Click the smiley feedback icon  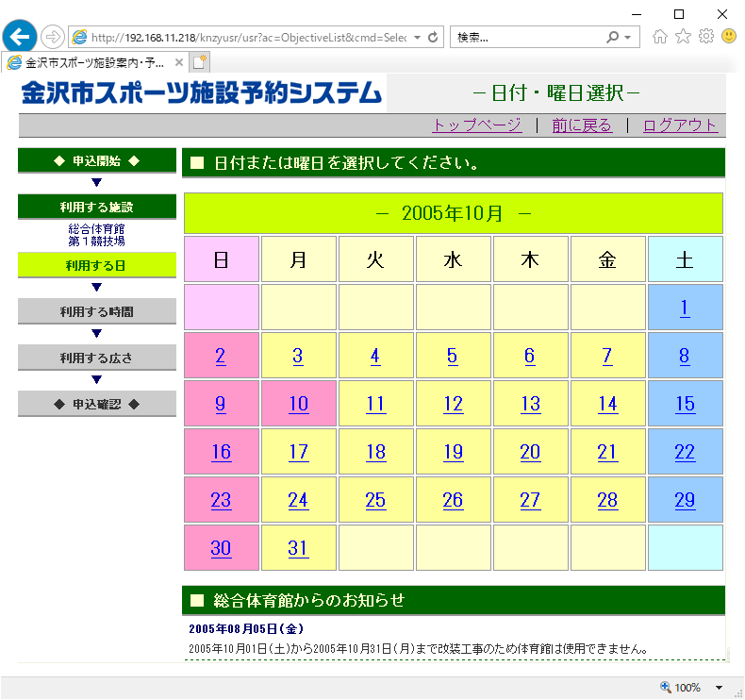(x=729, y=36)
